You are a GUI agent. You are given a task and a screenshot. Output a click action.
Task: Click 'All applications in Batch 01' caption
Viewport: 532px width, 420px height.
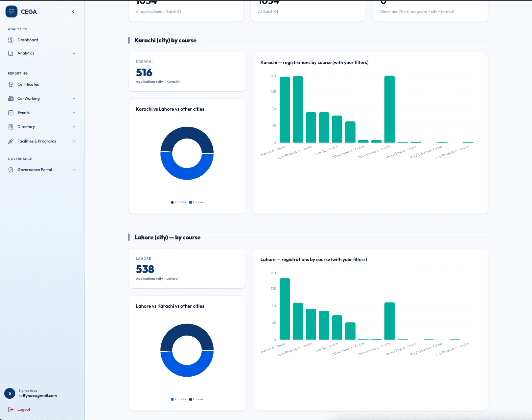point(158,11)
